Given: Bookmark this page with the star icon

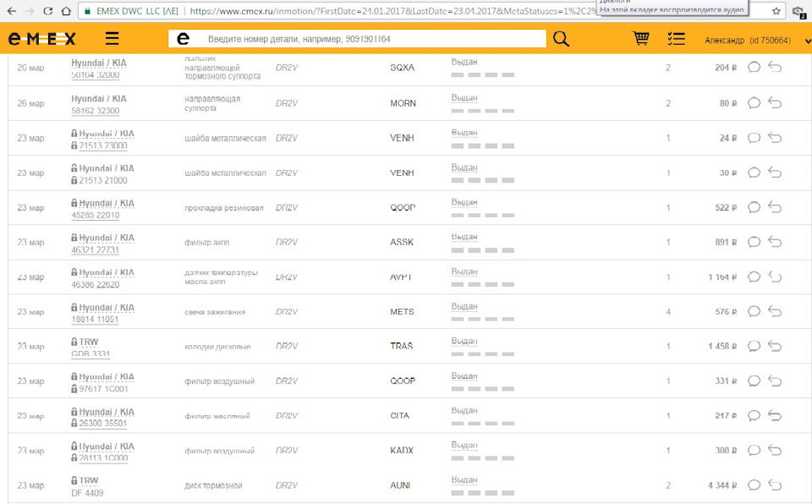Looking at the screenshot, I should (776, 11).
